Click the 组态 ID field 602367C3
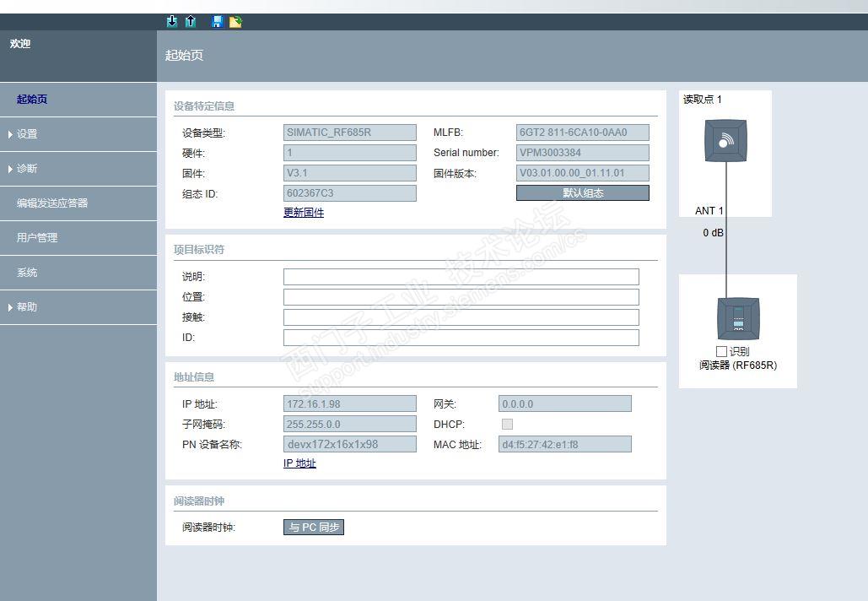The image size is (868, 601). (350, 193)
